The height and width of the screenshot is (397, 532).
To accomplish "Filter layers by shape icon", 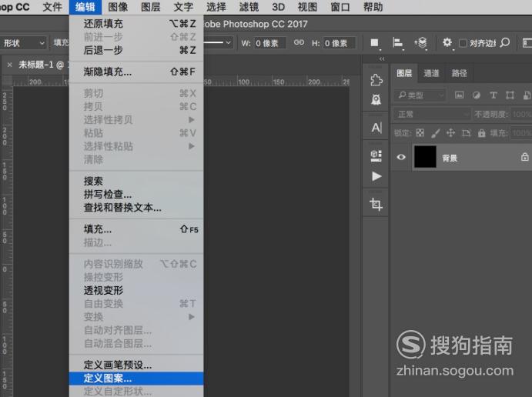I will point(510,95).
